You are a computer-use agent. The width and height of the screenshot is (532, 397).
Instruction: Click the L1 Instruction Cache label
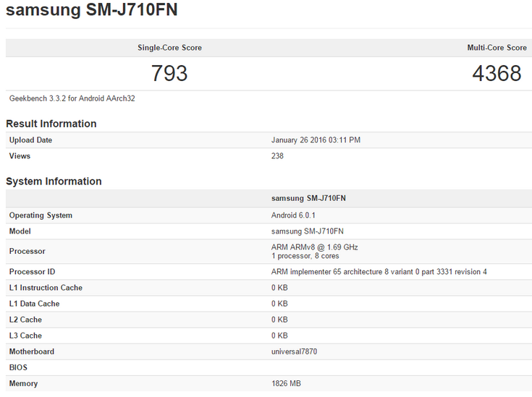pos(46,288)
